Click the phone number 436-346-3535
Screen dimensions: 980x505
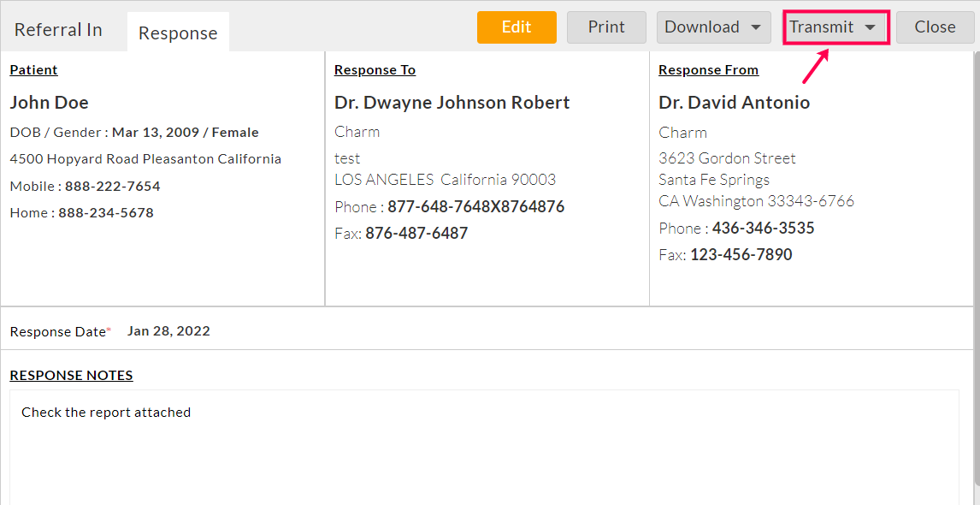pos(763,228)
